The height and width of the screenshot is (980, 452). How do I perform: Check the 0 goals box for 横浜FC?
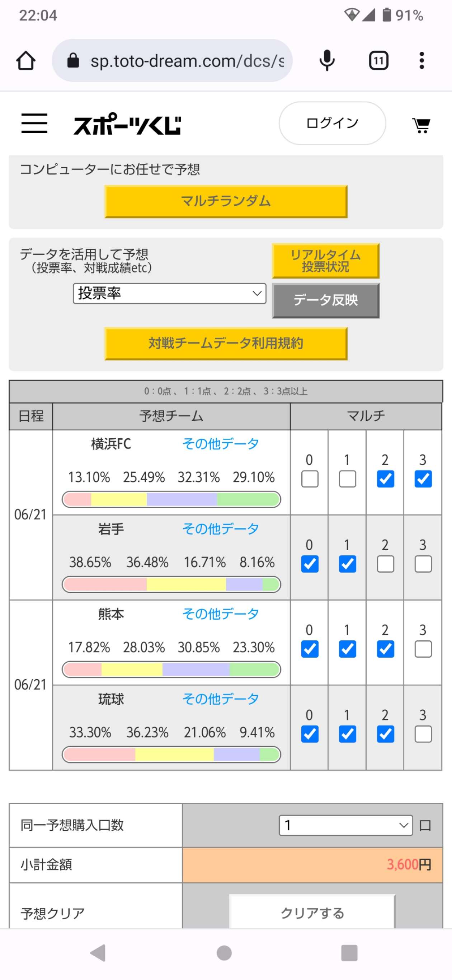tap(310, 479)
